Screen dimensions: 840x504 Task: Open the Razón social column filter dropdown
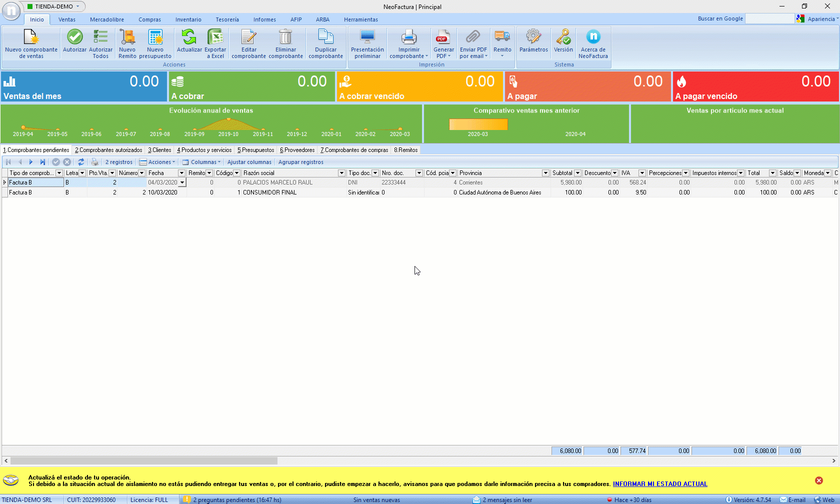click(x=341, y=173)
